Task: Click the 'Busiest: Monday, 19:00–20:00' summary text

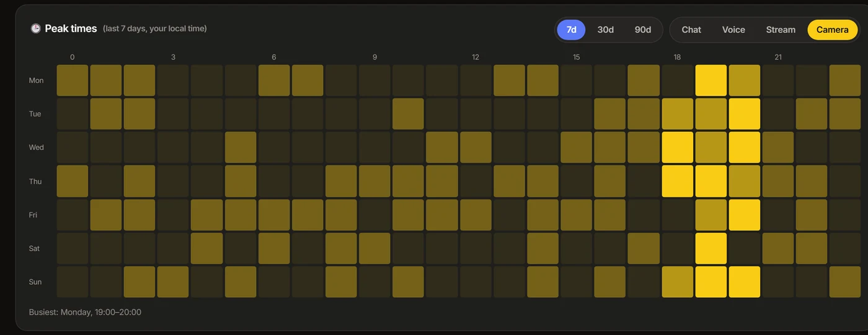Action: pyautogui.click(x=85, y=312)
